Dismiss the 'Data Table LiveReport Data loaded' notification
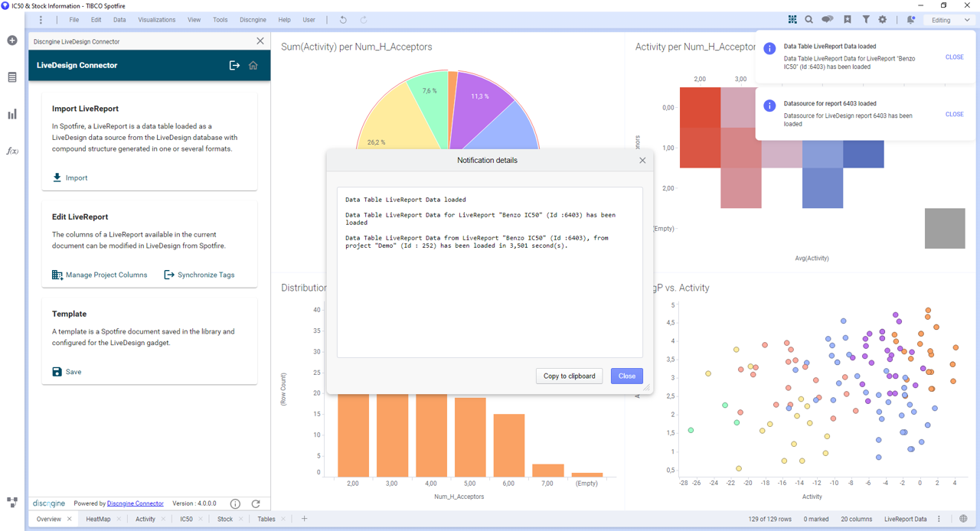 955,57
